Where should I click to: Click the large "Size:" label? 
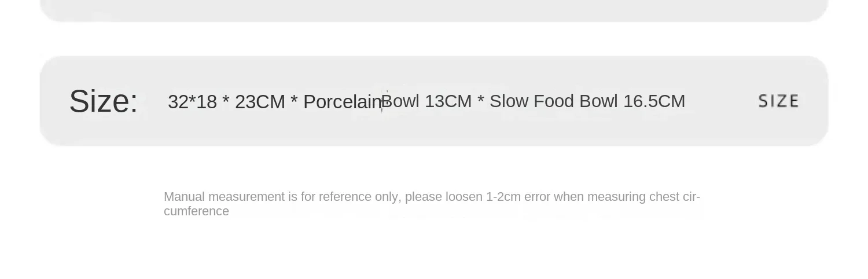tap(104, 101)
